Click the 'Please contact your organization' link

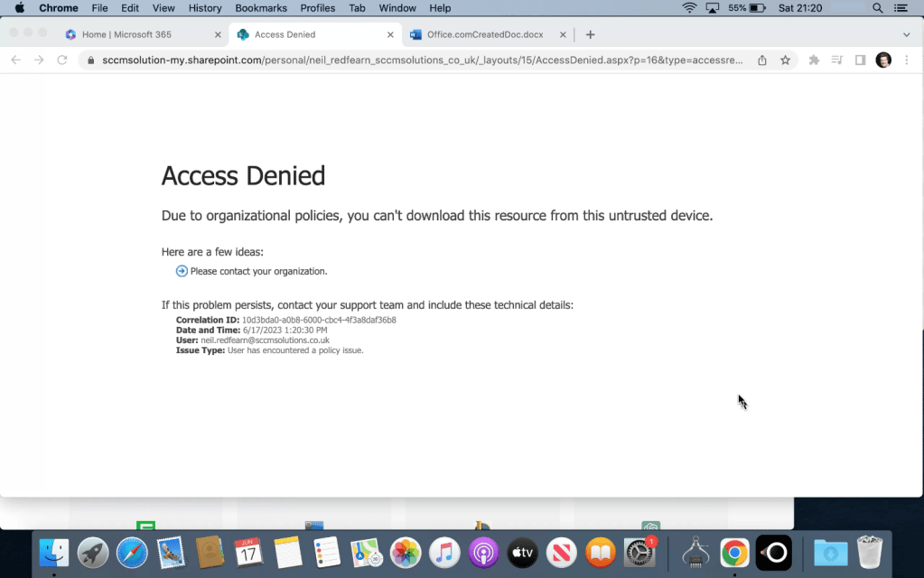pos(258,271)
